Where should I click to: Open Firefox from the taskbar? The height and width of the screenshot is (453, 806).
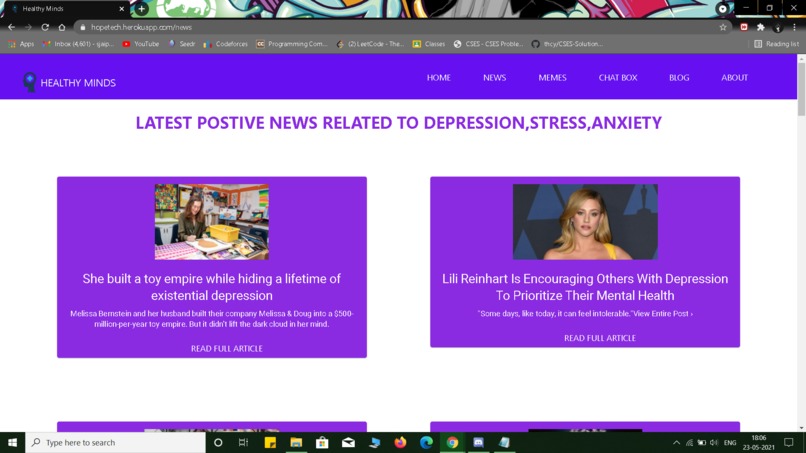click(x=400, y=442)
